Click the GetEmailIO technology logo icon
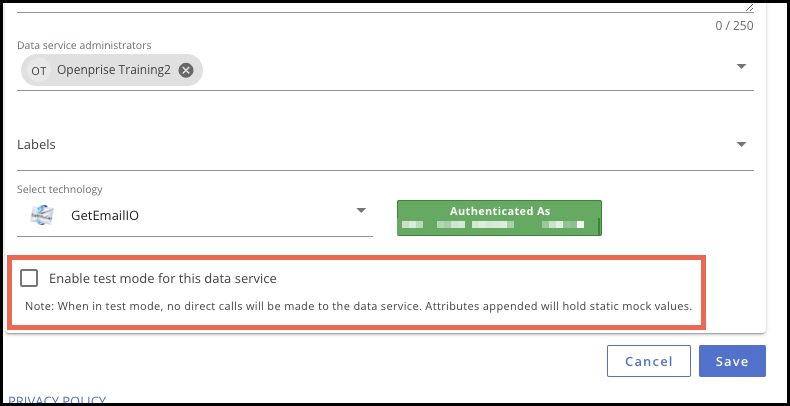This screenshot has width=790, height=406. click(42, 216)
